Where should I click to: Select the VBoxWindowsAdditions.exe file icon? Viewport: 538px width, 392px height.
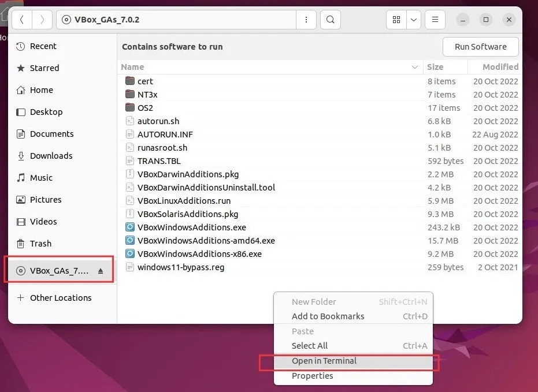129,227
